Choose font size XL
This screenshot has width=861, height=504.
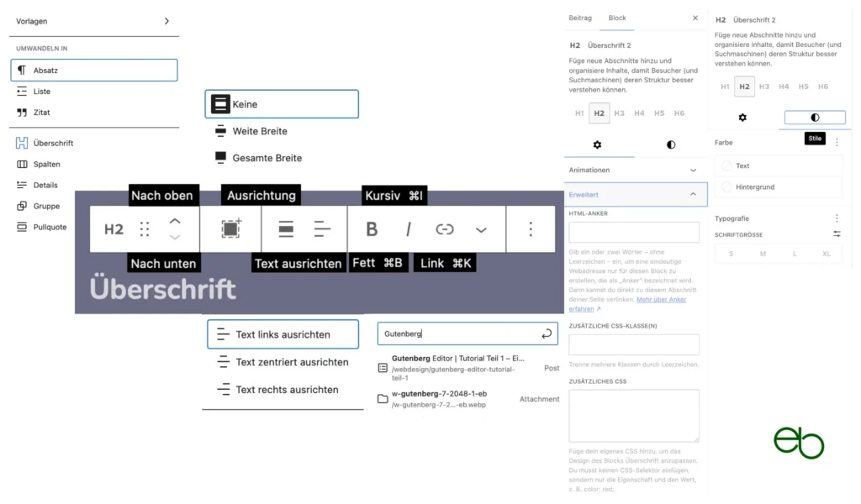(826, 254)
